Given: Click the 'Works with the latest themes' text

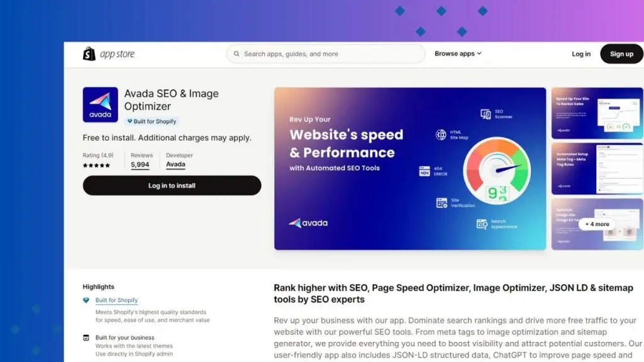Looking at the screenshot, I should click(x=134, y=346).
